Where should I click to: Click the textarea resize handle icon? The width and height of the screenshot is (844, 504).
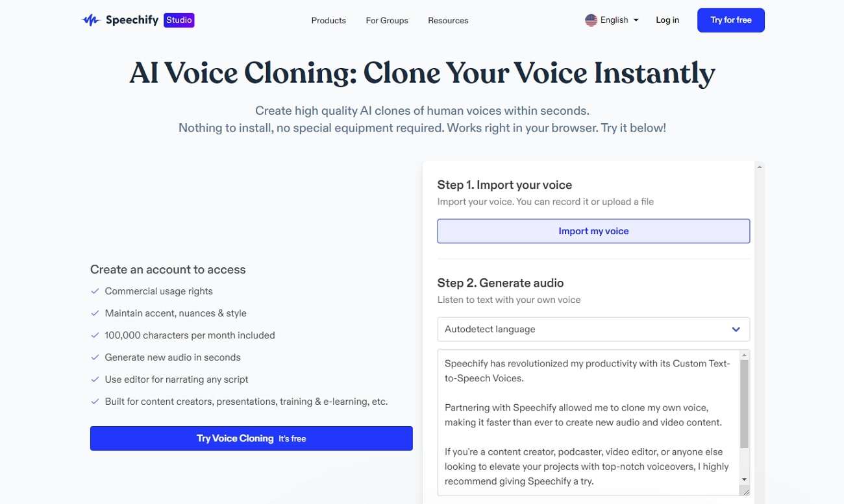coord(745,492)
